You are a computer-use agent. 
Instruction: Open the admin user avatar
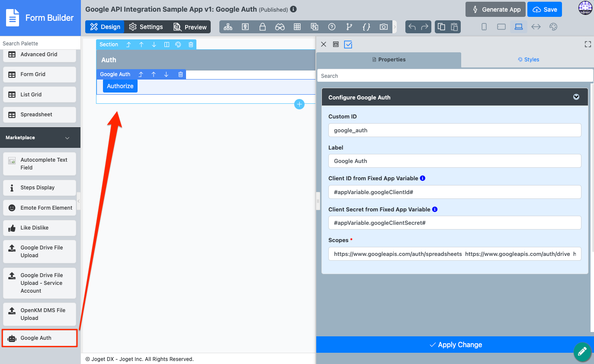585,8
